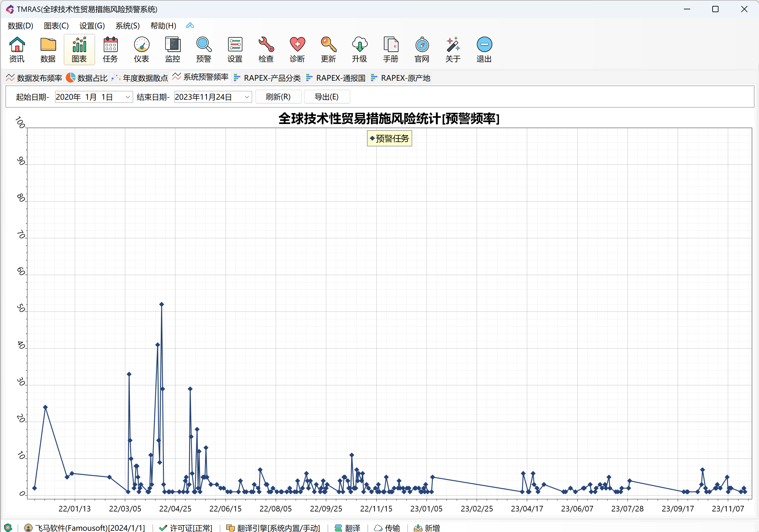Image resolution: width=759 pixels, height=532 pixels.
Task: Click the chart peak data point at 52
Action: 162,304
